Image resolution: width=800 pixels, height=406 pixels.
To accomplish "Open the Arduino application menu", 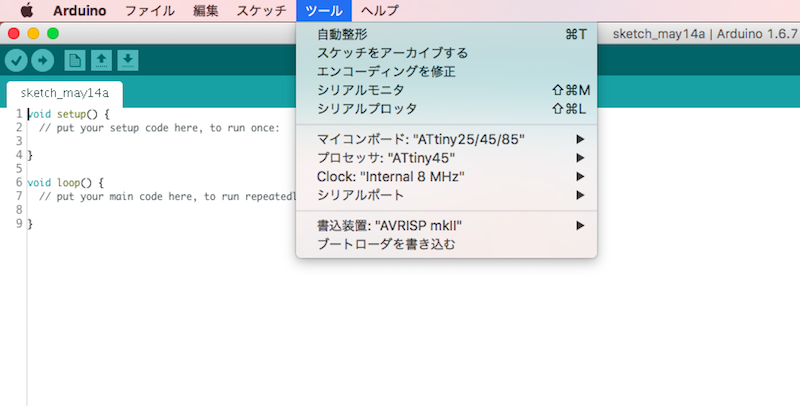I will 80,11.
